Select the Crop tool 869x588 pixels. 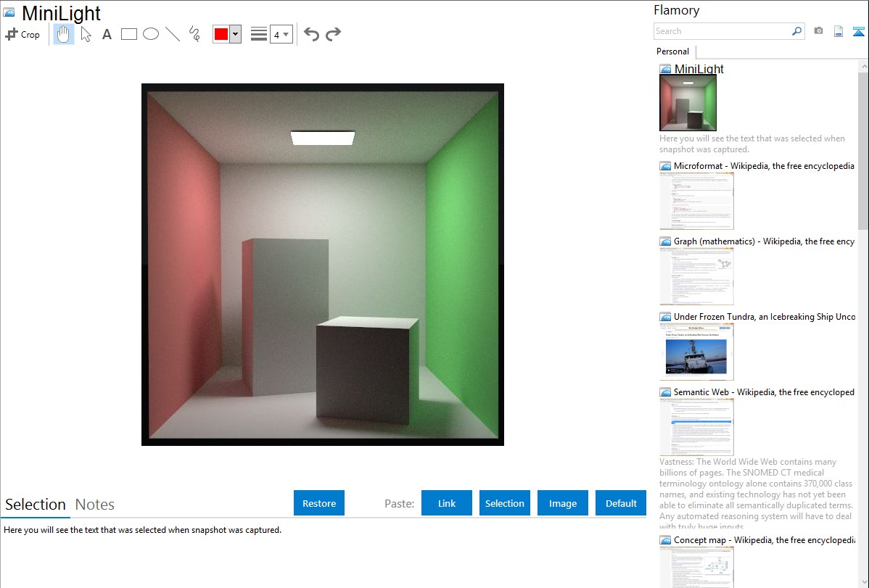click(x=22, y=34)
